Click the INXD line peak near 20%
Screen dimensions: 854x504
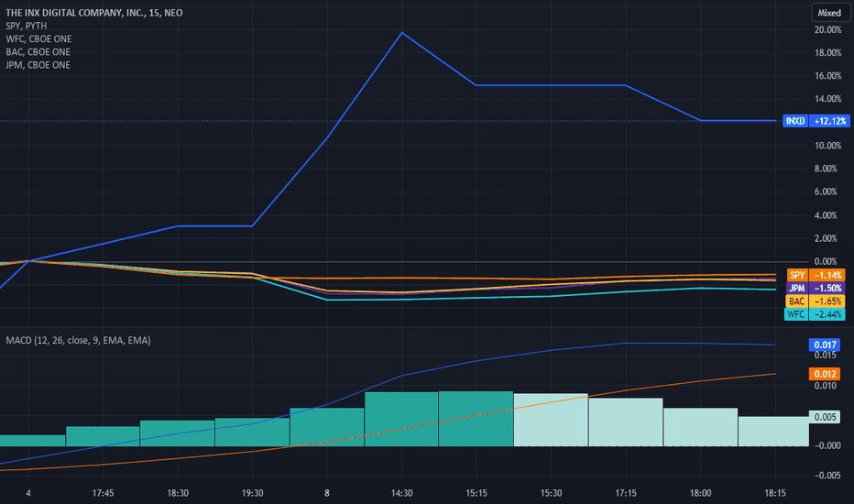coord(402,33)
